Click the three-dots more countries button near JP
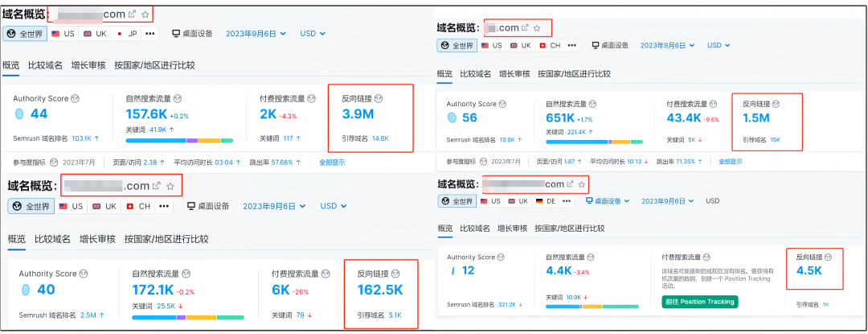 tap(150, 34)
